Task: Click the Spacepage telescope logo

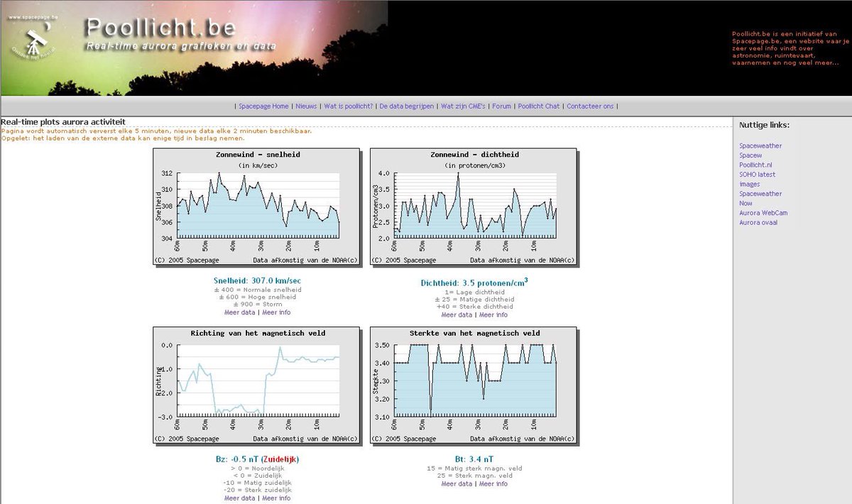Action: coord(33,37)
